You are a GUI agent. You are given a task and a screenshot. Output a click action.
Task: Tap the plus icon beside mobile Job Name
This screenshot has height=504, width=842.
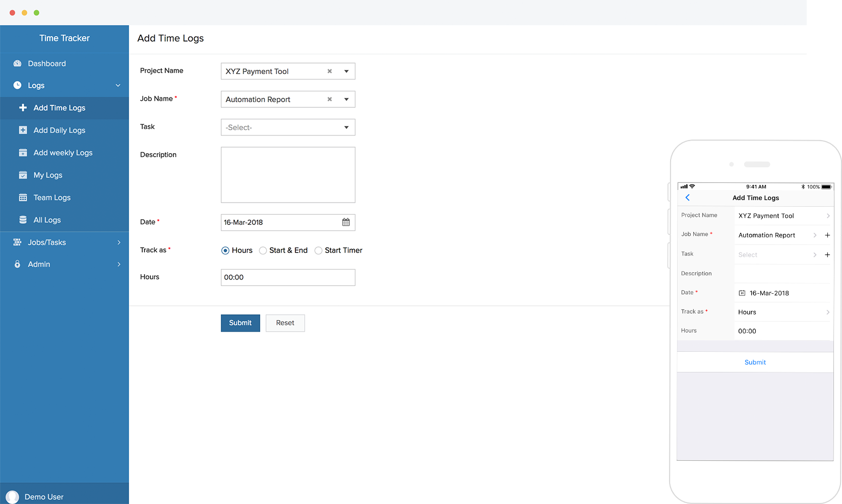(x=827, y=235)
